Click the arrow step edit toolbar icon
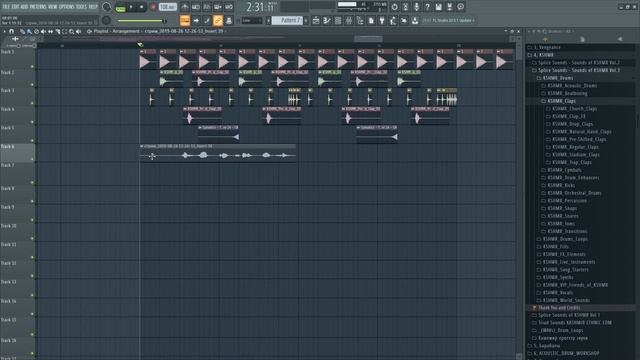The width and height of the screenshot is (640, 360). 196,20
